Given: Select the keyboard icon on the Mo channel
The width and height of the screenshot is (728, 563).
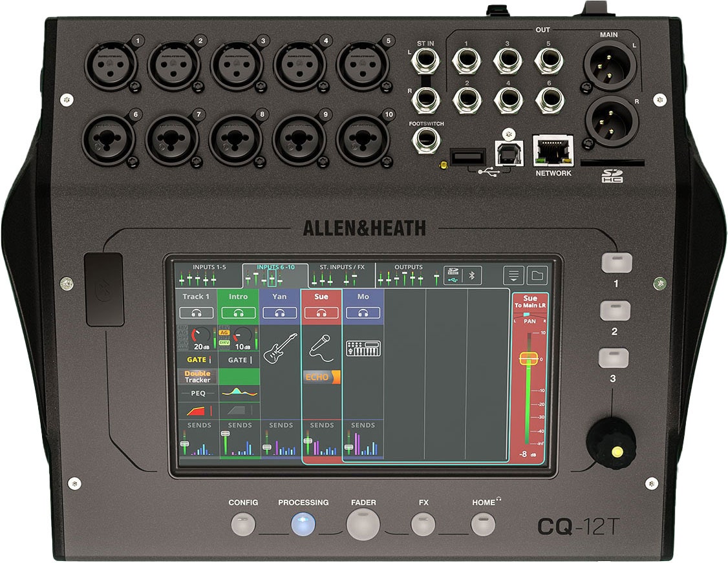Looking at the screenshot, I should click(363, 347).
